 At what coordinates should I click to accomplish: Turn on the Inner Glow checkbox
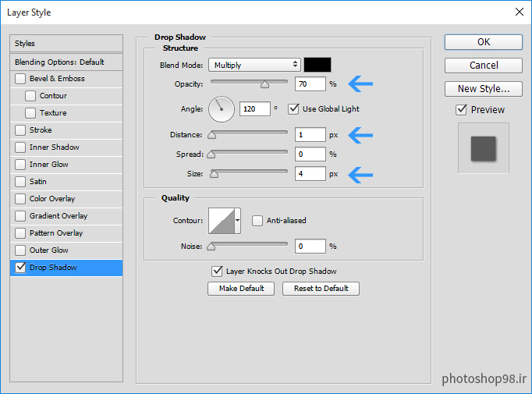(x=20, y=165)
